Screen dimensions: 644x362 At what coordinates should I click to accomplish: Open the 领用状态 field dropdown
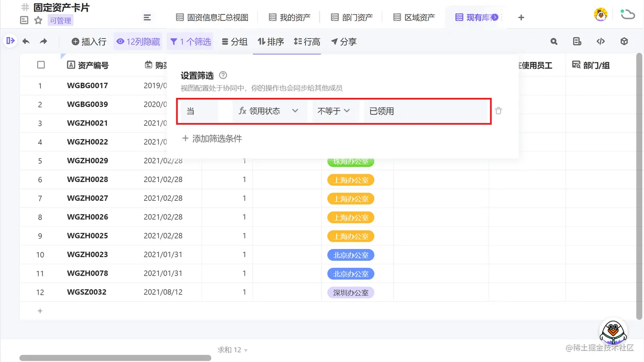click(269, 111)
